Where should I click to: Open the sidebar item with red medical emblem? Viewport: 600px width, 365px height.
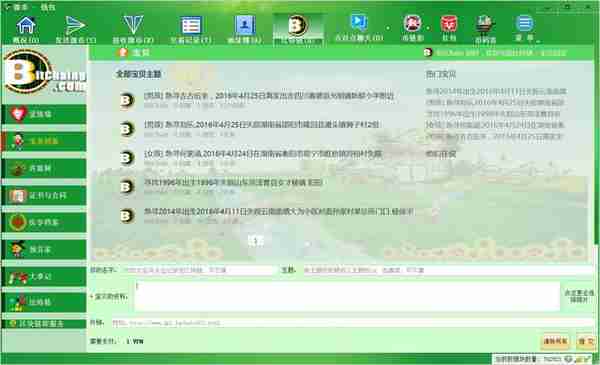pos(44,222)
